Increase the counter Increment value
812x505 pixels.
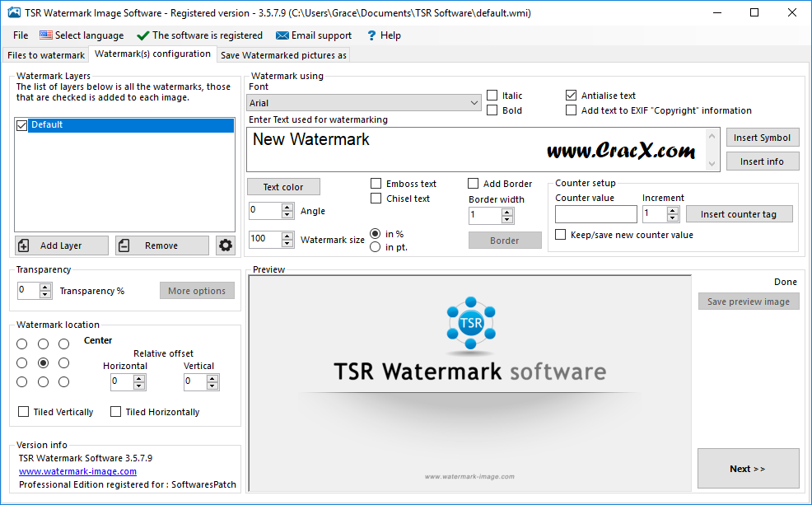click(x=673, y=210)
